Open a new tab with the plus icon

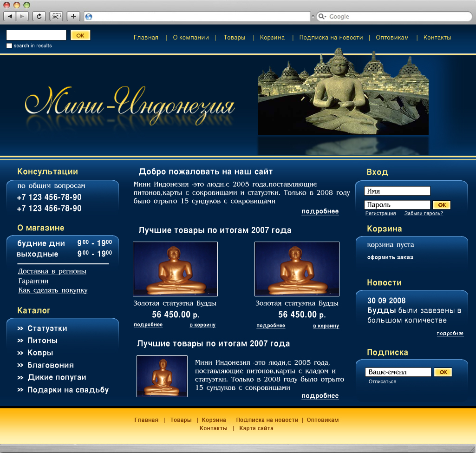72,16
